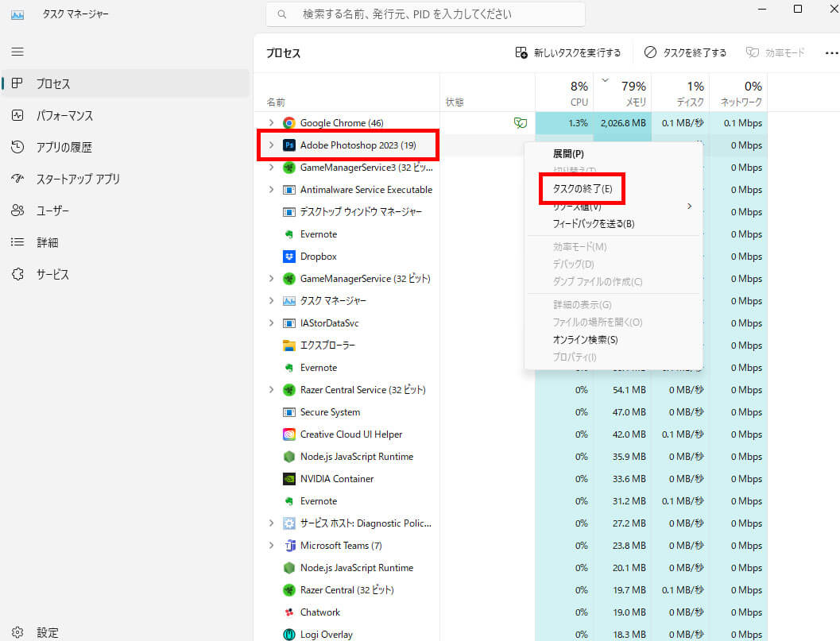Viewport: 840px width, 641px height.
Task: Open the hamburger navigation menu icon
Action: tap(17, 52)
